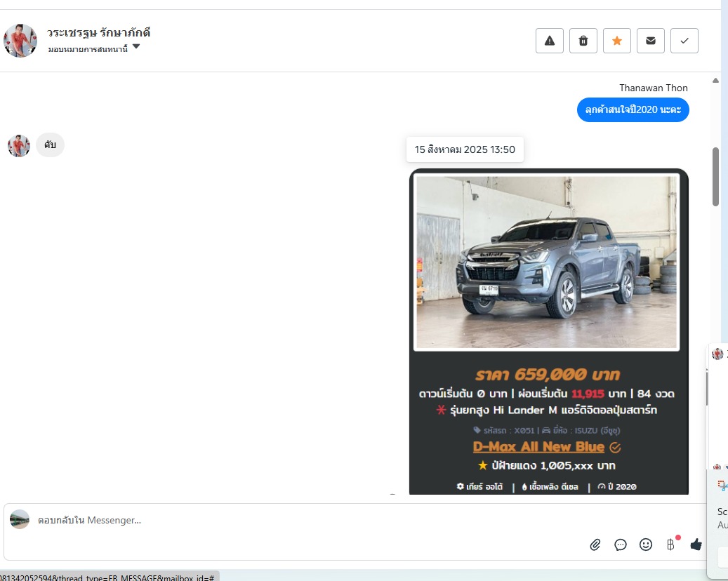
Task: Delete the conversation with the trash icon
Action: (583, 41)
